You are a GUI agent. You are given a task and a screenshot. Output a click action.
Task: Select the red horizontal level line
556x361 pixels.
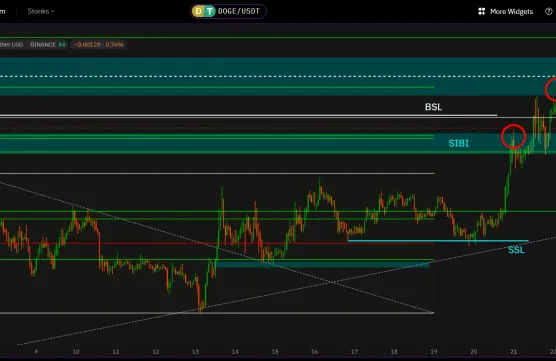tap(217, 243)
